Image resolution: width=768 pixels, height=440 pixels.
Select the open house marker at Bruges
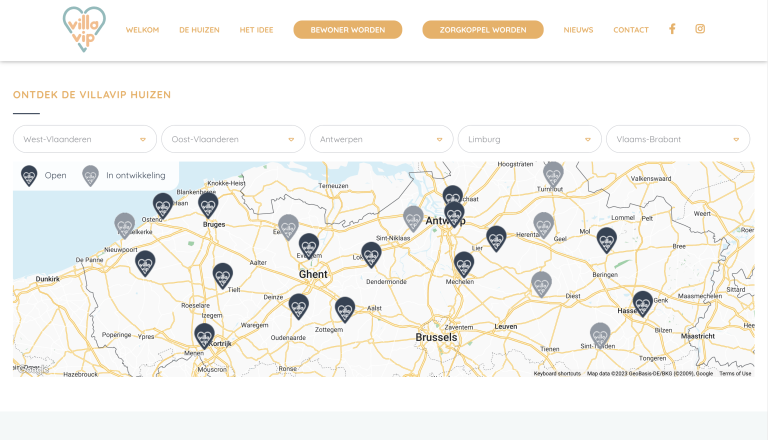pyautogui.click(x=208, y=206)
